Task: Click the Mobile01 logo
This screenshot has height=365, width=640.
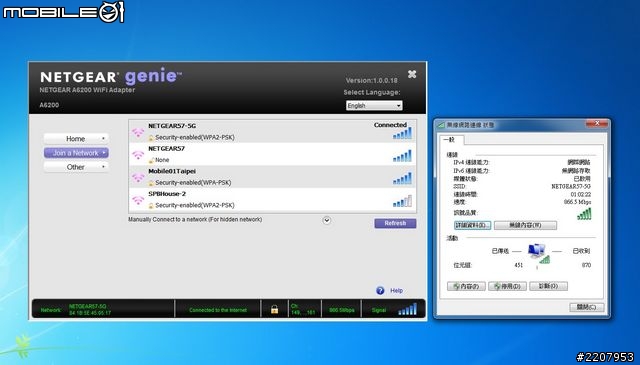Action: coord(63,12)
